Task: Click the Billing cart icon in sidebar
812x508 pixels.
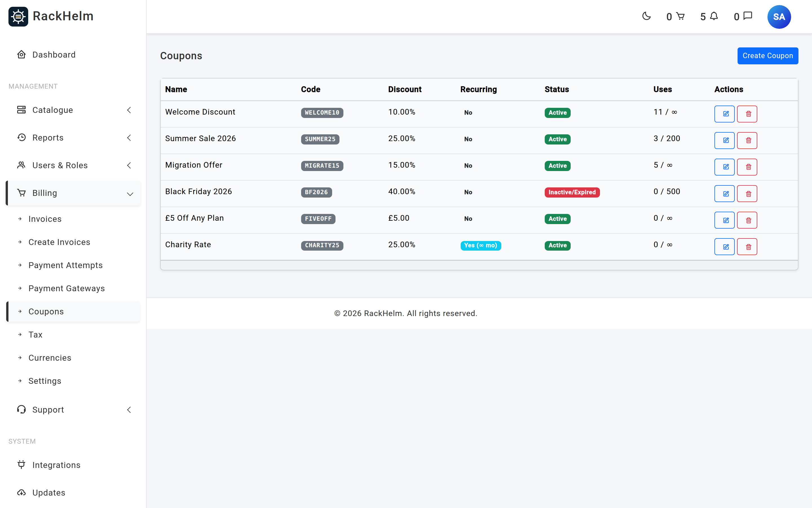Action: pyautogui.click(x=21, y=193)
